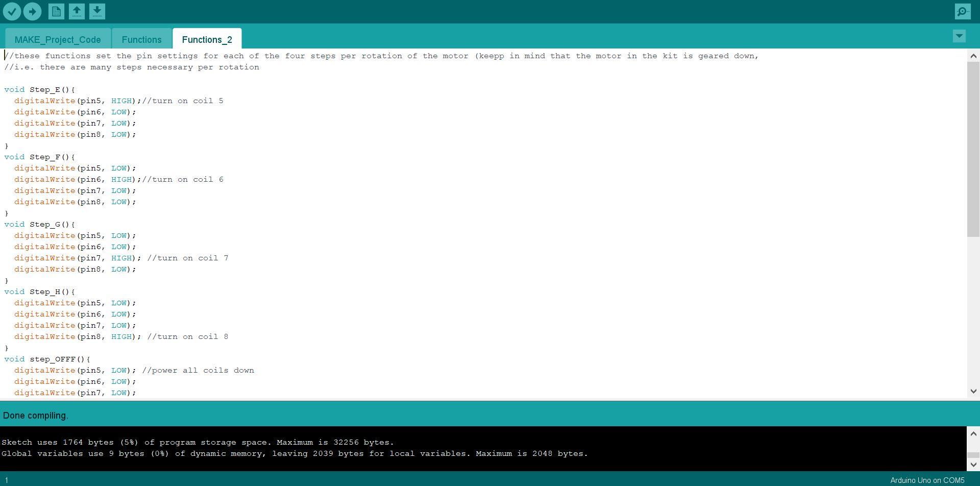The width and height of the screenshot is (980, 486).
Task: Click the 'Done compiling.' status message
Action: [36, 416]
